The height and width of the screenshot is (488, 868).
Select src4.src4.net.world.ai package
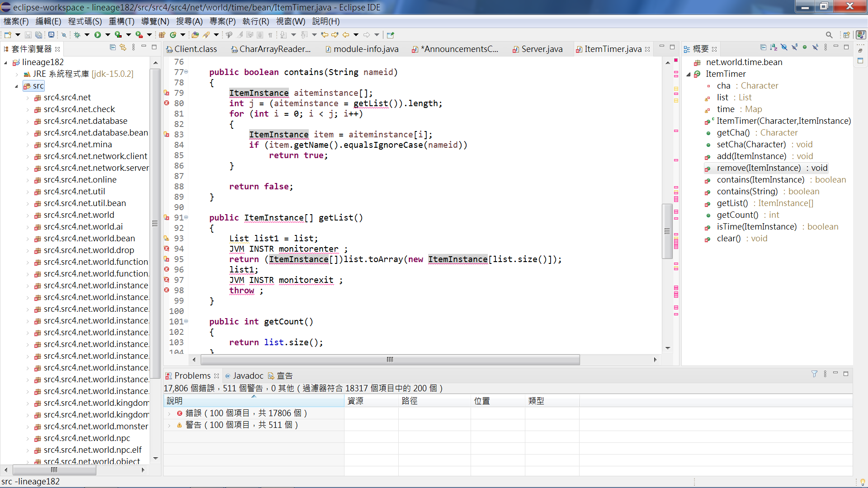coord(83,227)
